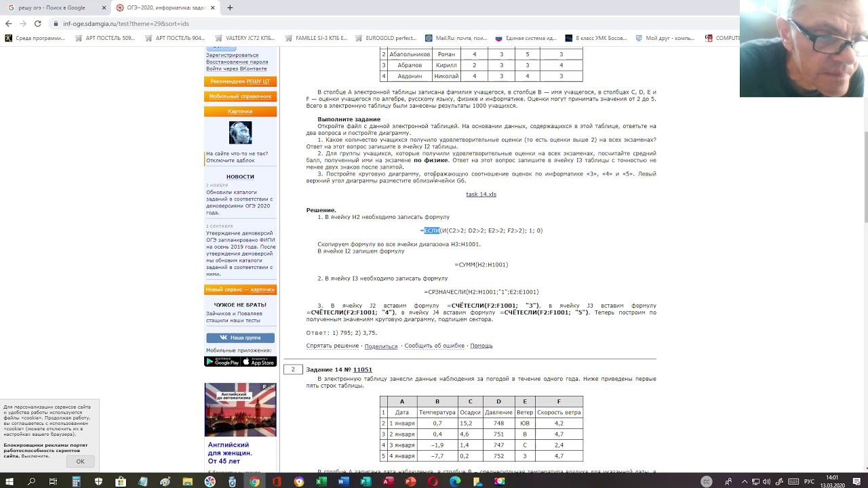Launch Excel from the taskbar
The image size is (868, 488).
click(321, 481)
